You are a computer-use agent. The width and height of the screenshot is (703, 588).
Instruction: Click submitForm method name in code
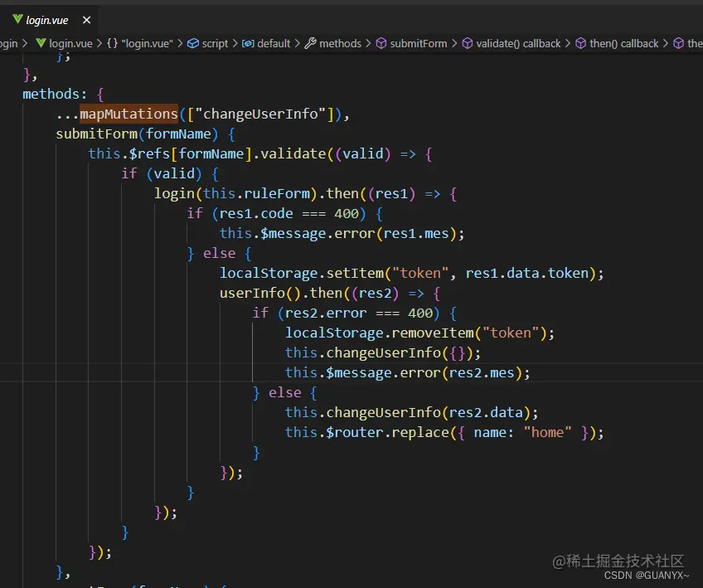tap(96, 134)
